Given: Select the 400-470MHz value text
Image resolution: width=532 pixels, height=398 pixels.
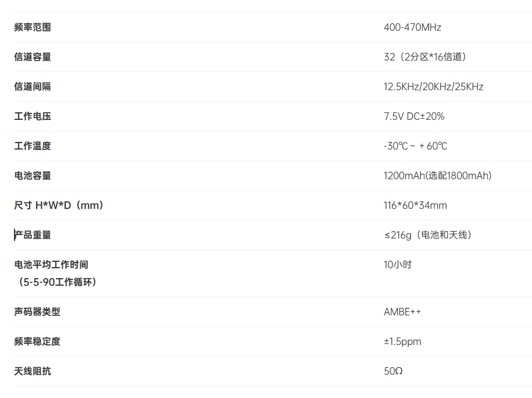Looking at the screenshot, I should [412, 27].
